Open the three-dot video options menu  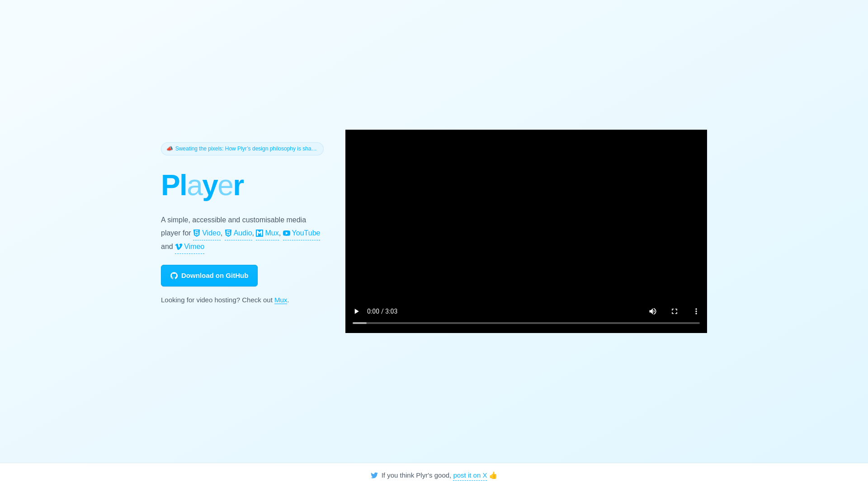[696, 311]
